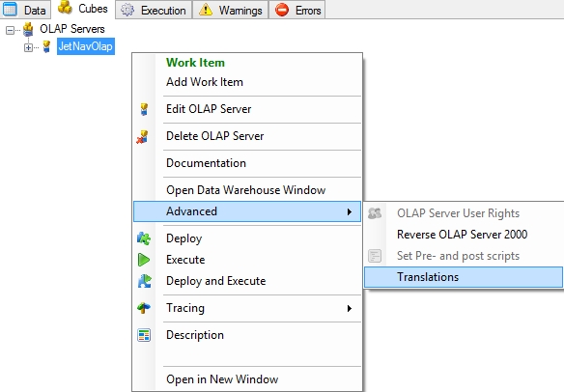The height and width of the screenshot is (392, 564).
Task: Select JetNavOlap server in tree
Action: [86, 46]
